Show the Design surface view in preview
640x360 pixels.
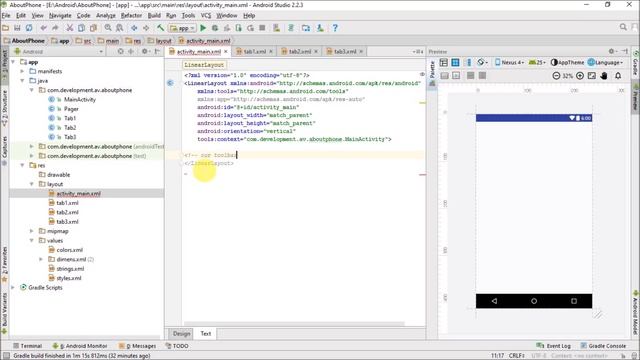pyautogui.click(x=444, y=62)
